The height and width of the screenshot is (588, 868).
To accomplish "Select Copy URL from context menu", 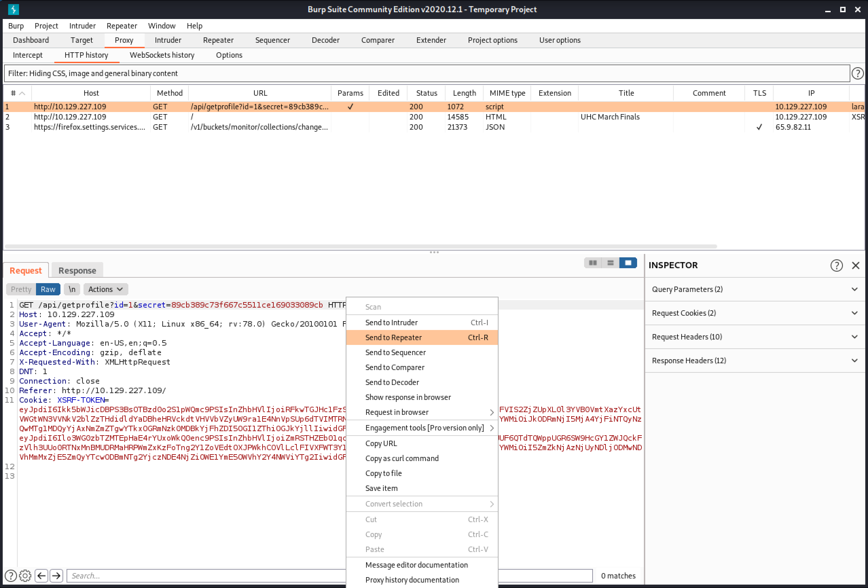I will pyautogui.click(x=422, y=443).
